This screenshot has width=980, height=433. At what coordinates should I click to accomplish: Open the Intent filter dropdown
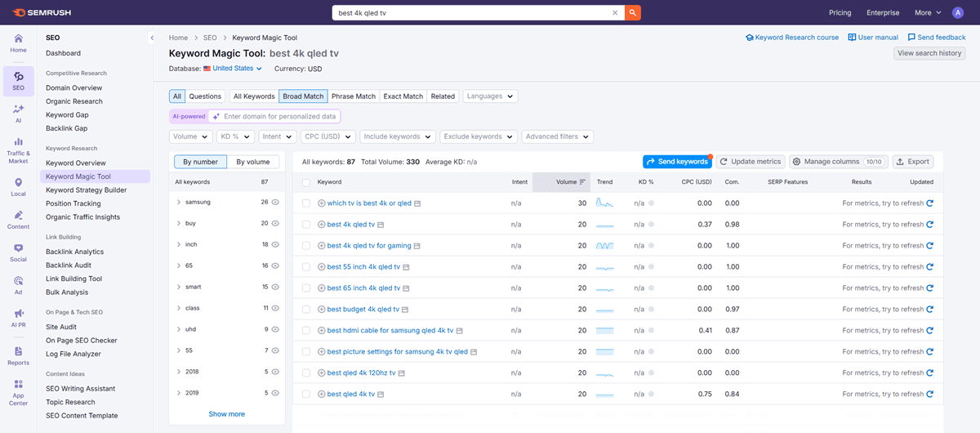tap(277, 136)
